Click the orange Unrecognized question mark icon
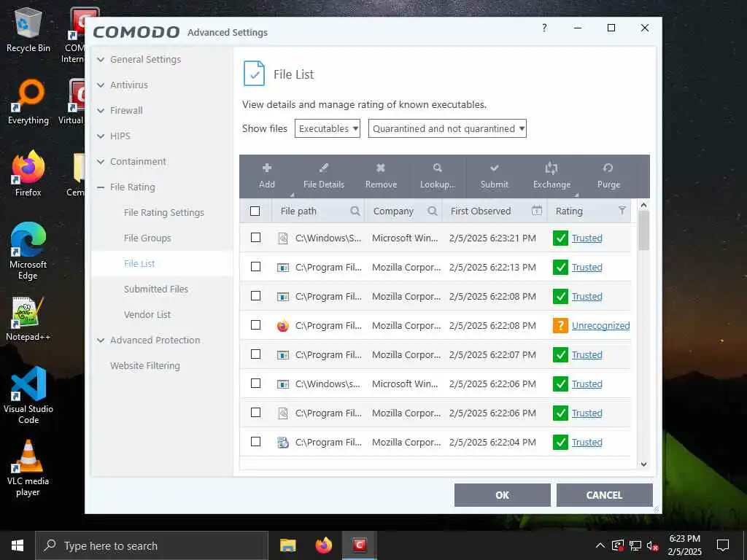The width and height of the screenshot is (747, 560). [x=560, y=326]
